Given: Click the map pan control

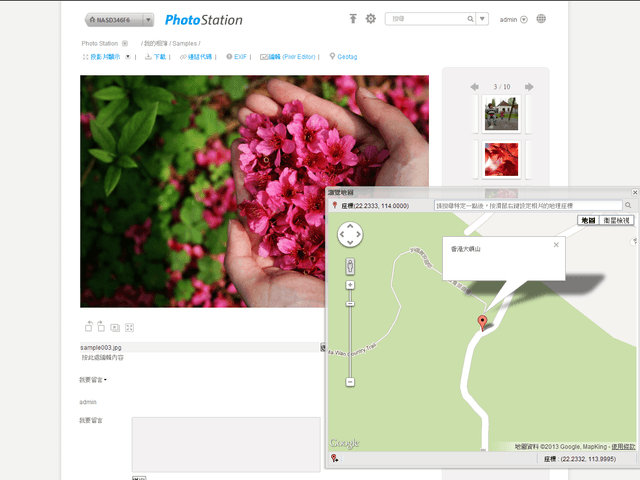Looking at the screenshot, I should tap(350, 234).
